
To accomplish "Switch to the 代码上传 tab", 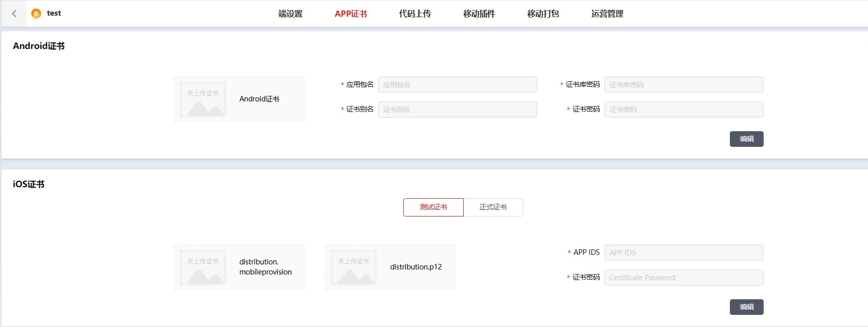I will click(415, 14).
